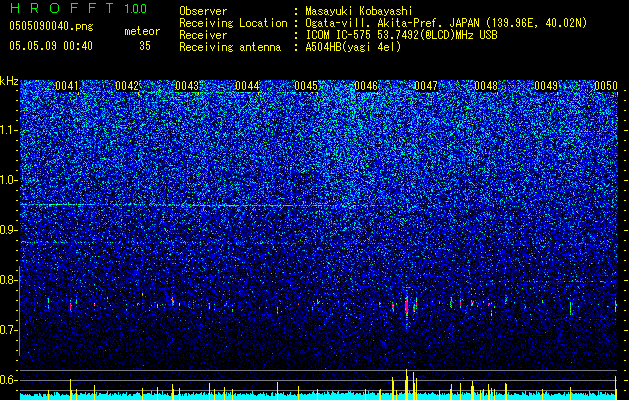
Task: Click the Observer field label
Action: (203, 11)
